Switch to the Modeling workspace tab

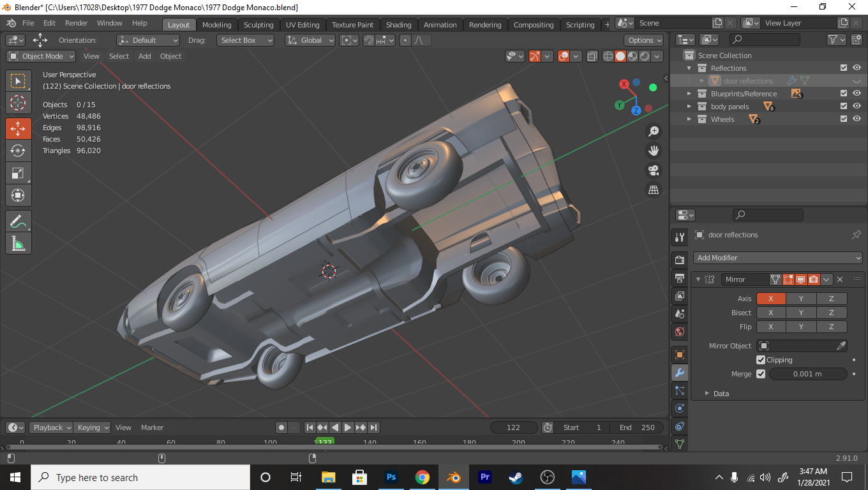click(217, 25)
